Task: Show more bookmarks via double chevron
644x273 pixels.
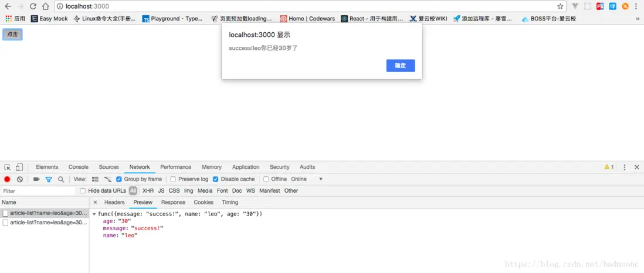Action: pyautogui.click(x=637, y=19)
